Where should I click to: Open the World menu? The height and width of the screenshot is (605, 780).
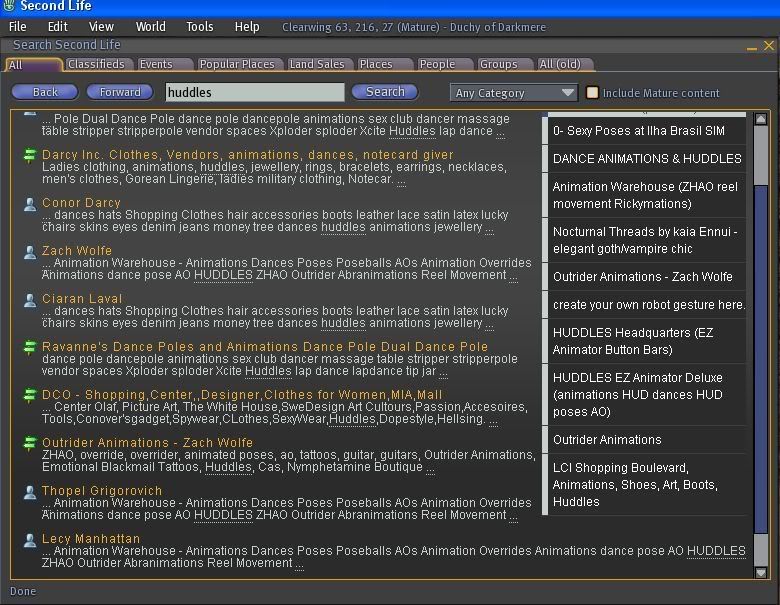[x=150, y=27]
